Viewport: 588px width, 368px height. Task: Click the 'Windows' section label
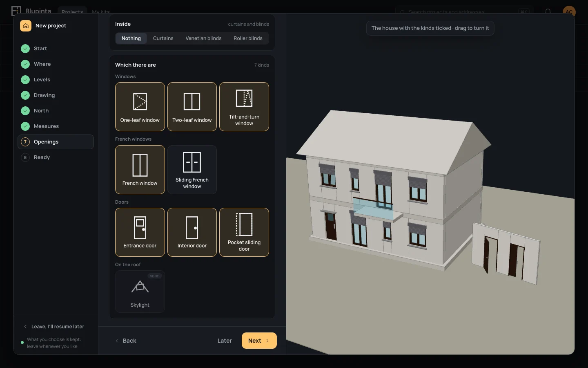(125, 76)
